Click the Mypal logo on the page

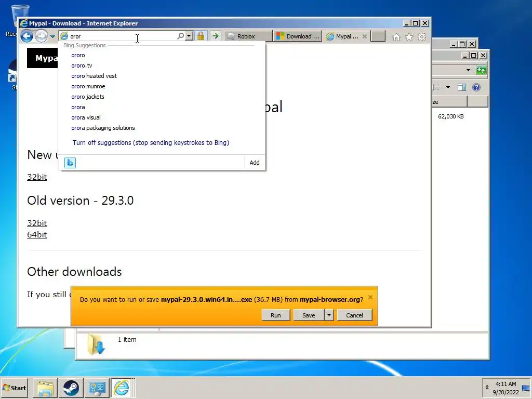tap(43, 58)
